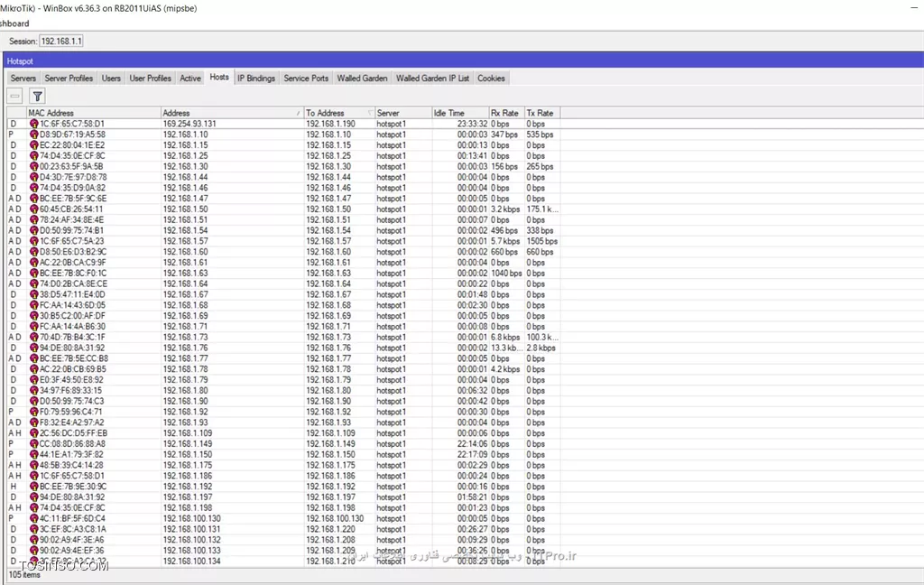Click the Hotspot window title bar
The height and width of the screenshot is (585, 924).
(x=463, y=60)
